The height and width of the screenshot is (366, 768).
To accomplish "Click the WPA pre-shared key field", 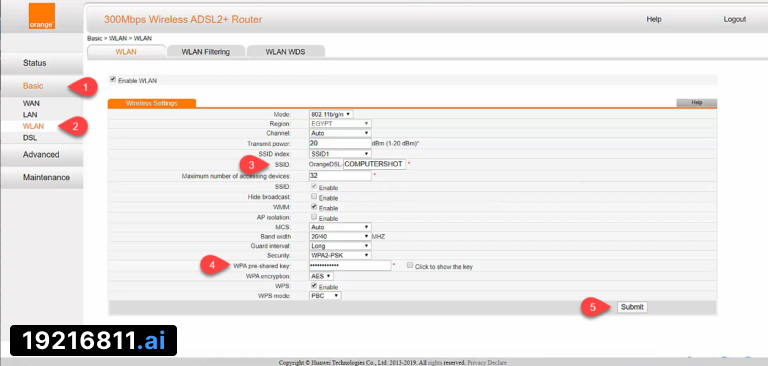I will (350, 266).
